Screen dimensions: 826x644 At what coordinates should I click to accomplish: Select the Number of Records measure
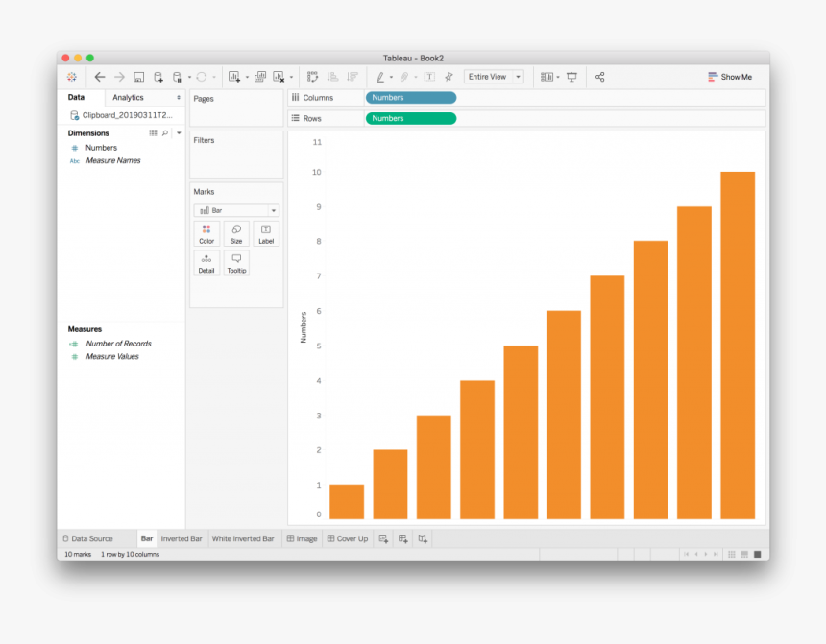(x=110, y=344)
